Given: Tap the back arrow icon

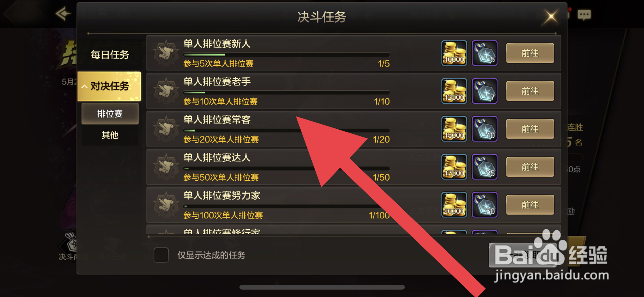Looking at the screenshot, I should 63,14.
